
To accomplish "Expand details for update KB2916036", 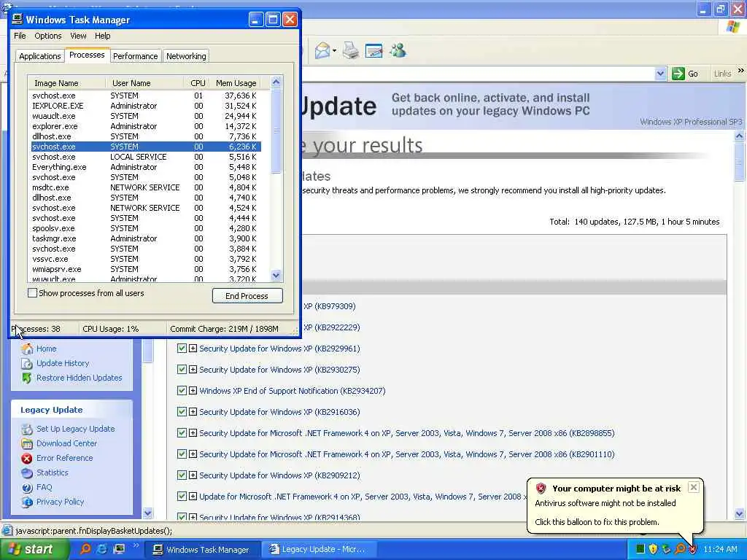I will [x=193, y=411].
